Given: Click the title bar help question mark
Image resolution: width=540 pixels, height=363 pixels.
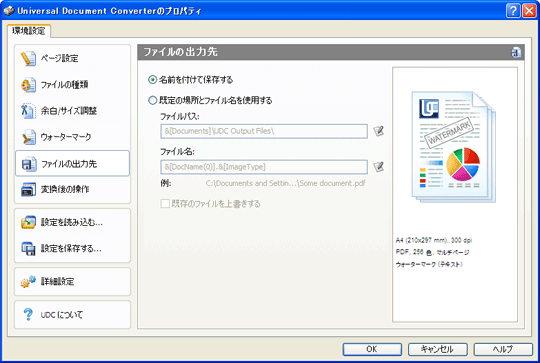Looking at the screenshot, I should click(x=513, y=11).
